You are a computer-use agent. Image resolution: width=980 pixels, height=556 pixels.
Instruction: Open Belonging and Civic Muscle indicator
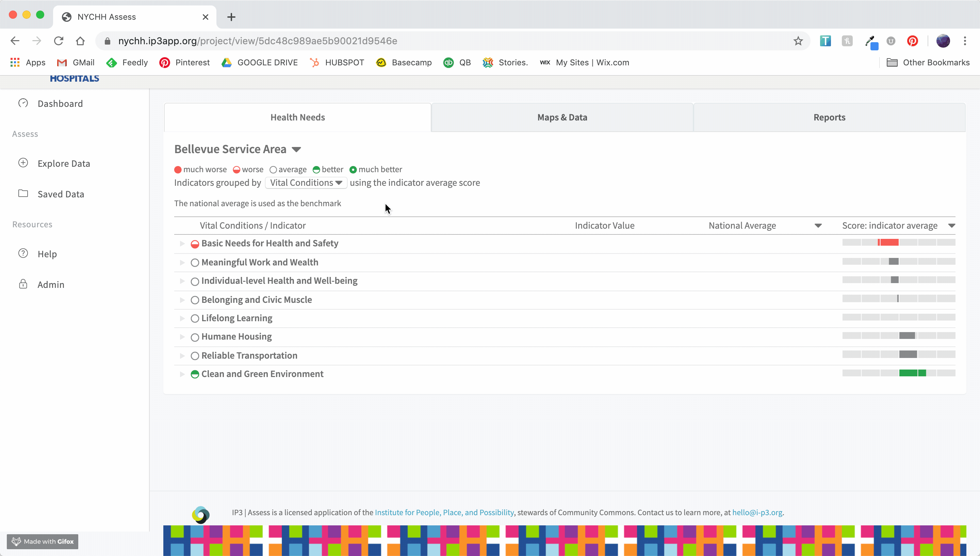click(x=257, y=299)
